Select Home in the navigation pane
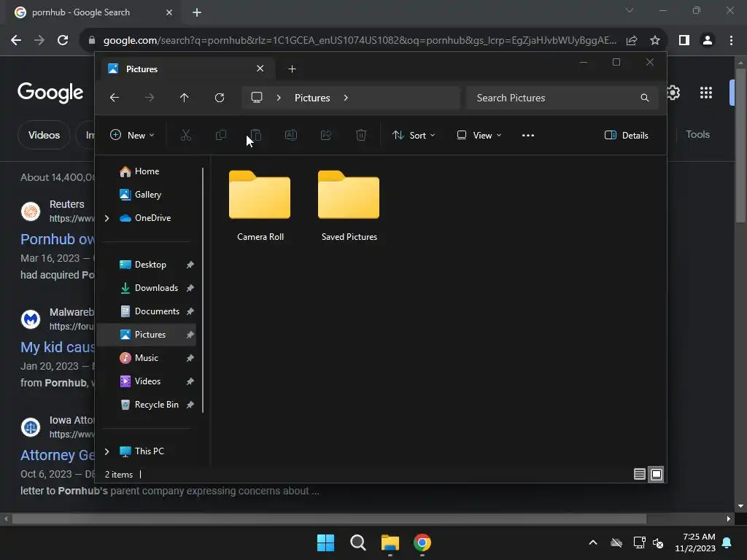Viewport: 747px width, 560px height. point(147,171)
